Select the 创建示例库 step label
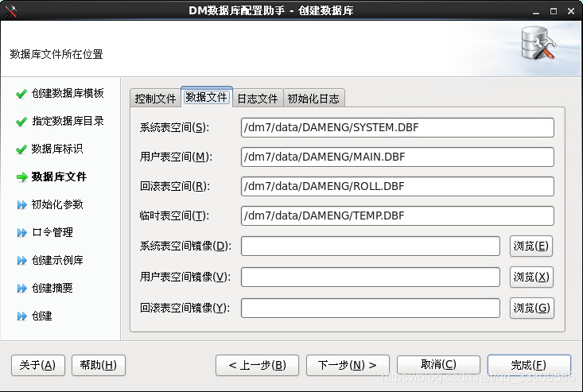The height and width of the screenshot is (392, 583). pyautogui.click(x=57, y=261)
